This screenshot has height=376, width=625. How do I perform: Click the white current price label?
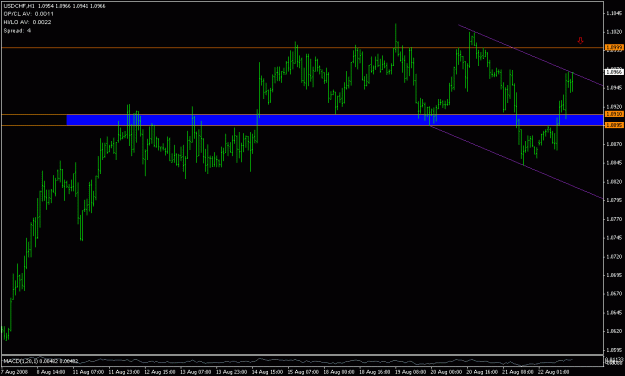tap(614, 72)
